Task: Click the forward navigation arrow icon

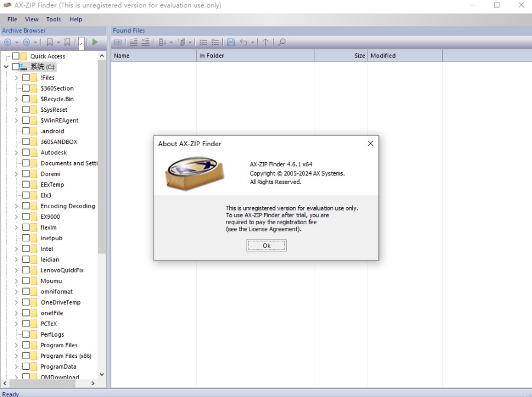Action: 26,42
